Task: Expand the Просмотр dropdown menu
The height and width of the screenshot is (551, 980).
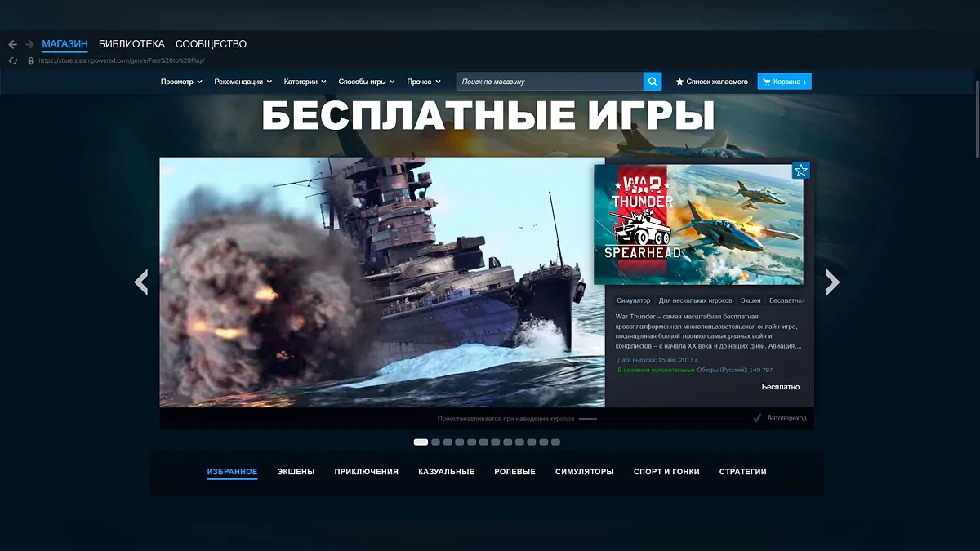Action: click(x=181, y=82)
